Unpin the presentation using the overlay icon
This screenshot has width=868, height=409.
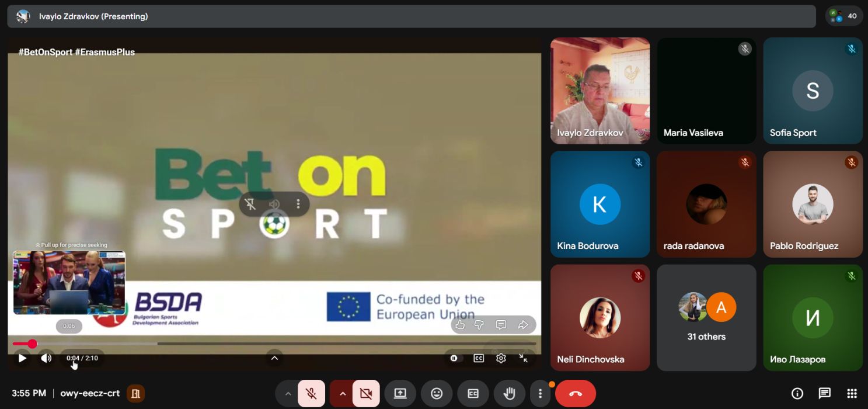tap(250, 204)
